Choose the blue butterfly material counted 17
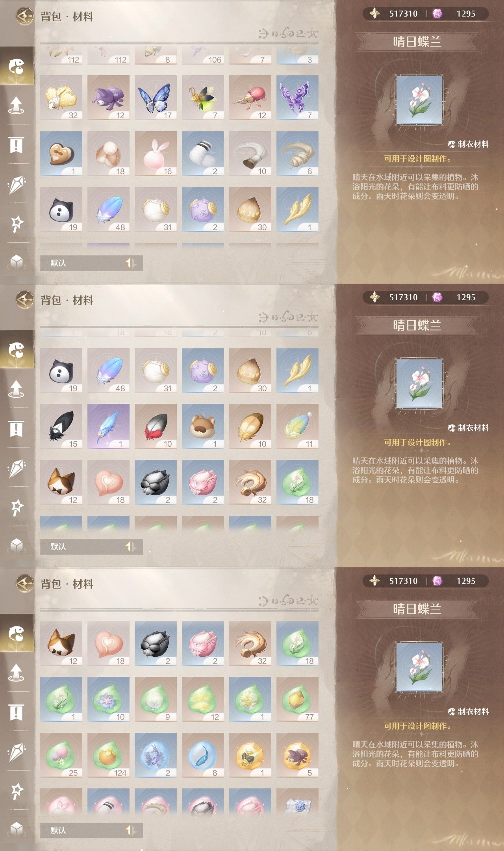Screen dimensions: 504x851 (156, 98)
